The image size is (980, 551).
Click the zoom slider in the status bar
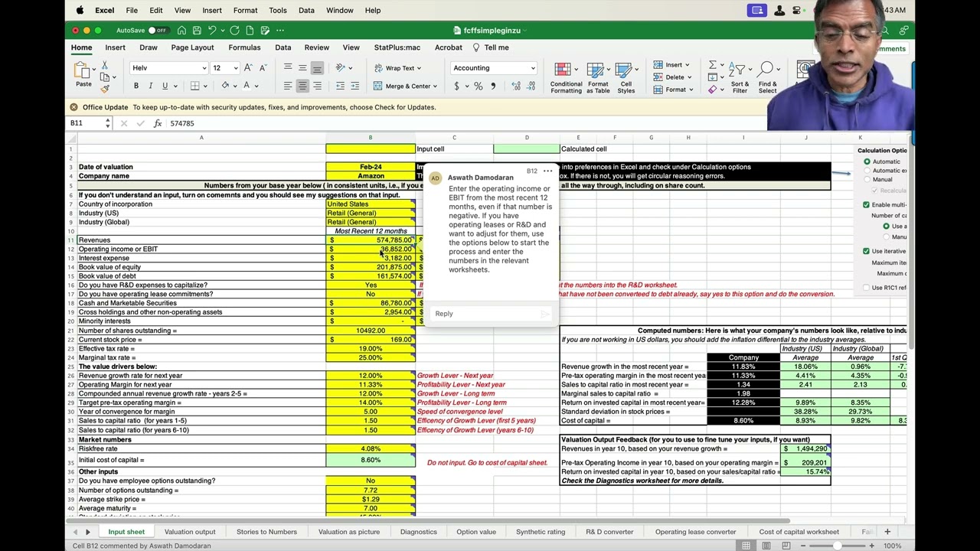(x=837, y=546)
